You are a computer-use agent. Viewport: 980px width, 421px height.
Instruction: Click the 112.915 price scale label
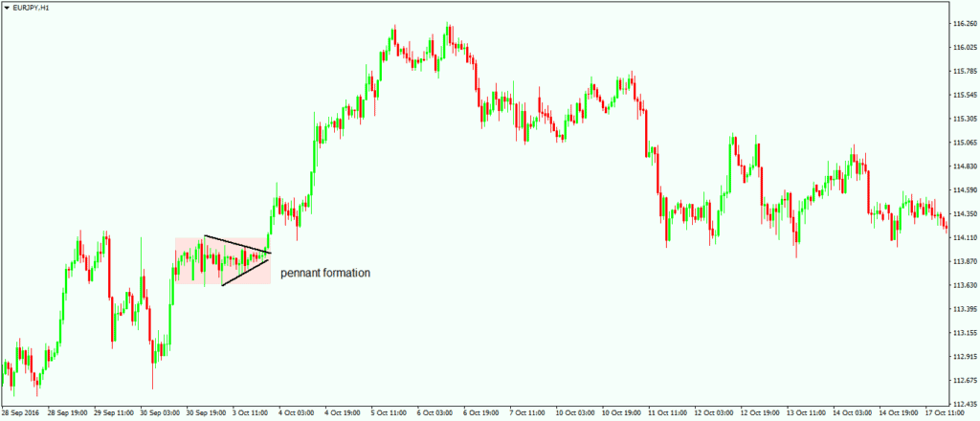(965, 357)
